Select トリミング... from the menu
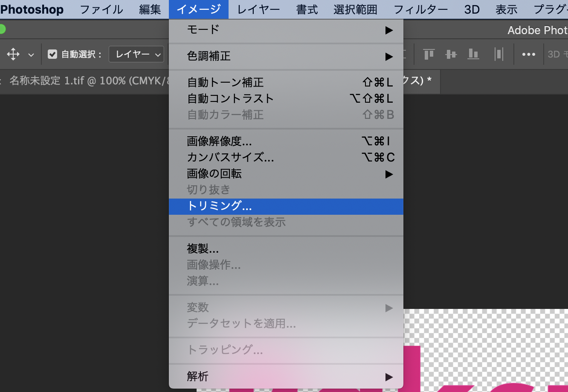The image size is (568, 392). [286, 206]
